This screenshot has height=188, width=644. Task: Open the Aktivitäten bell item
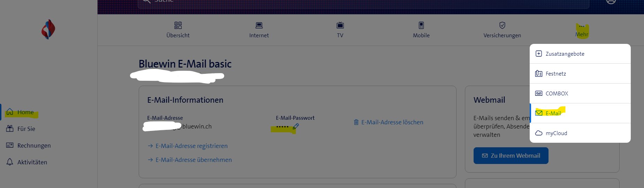[x=32, y=162]
